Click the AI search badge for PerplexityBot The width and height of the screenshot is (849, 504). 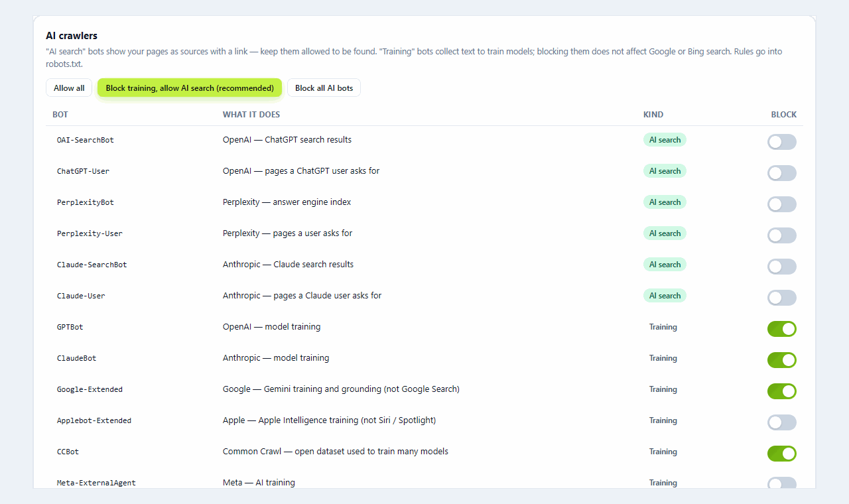(x=665, y=202)
